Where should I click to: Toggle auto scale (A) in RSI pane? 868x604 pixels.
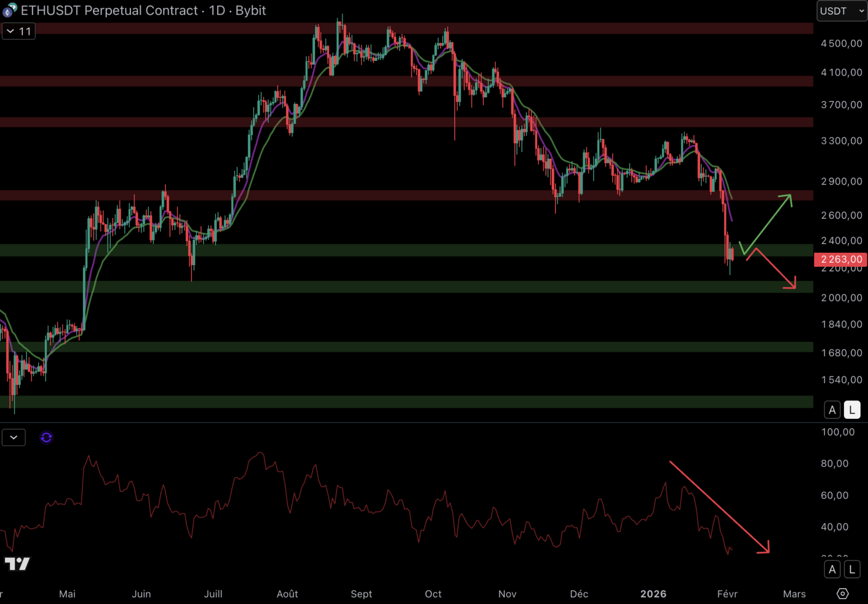(x=832, y=569)
